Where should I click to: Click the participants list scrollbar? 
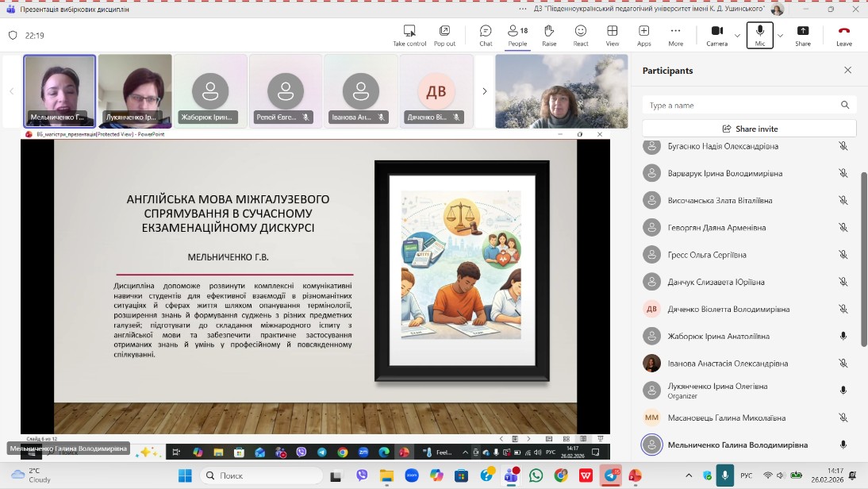pos(863,258)
